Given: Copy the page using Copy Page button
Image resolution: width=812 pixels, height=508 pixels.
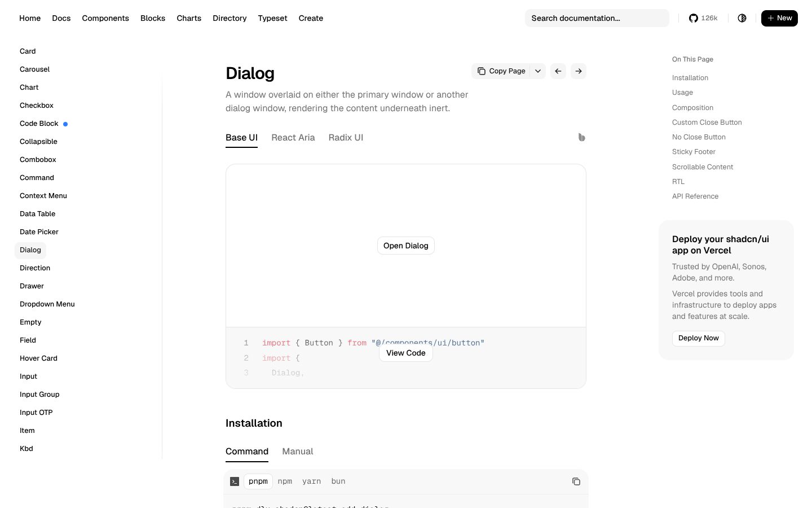Looking at the screenshot, I should (x=501, y=71).
